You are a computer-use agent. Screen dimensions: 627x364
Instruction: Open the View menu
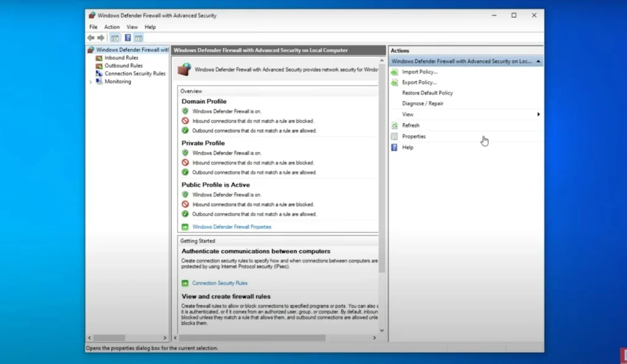(x=132, y=27)
